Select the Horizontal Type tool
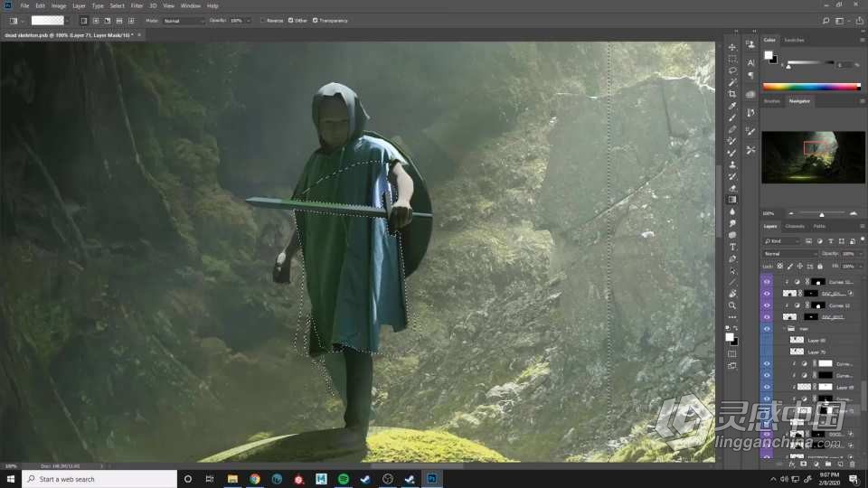Viewport: 868px width, 488px height. pos(732,247)
